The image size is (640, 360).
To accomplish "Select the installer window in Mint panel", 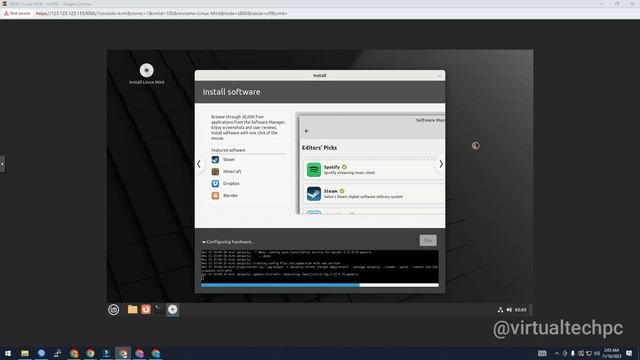I will click(x=173, y=309).
